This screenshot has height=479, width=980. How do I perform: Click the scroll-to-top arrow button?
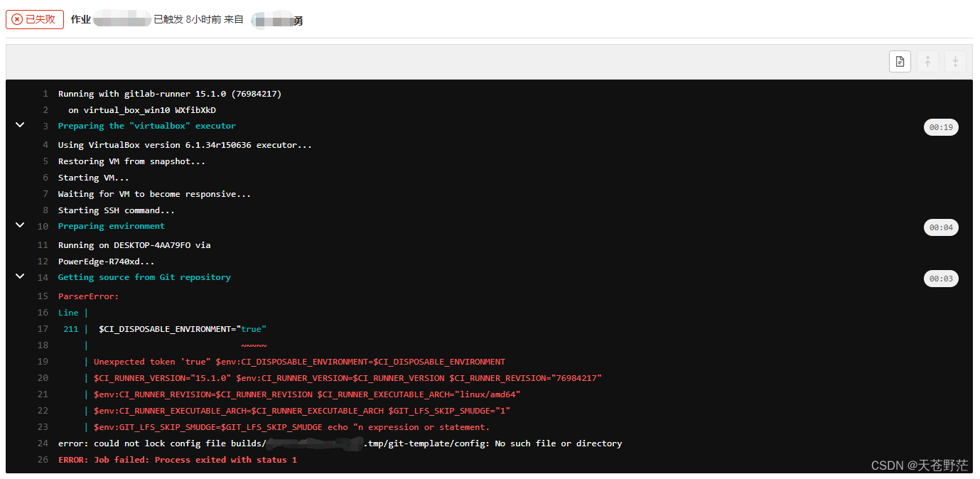(x=927, y=62)
